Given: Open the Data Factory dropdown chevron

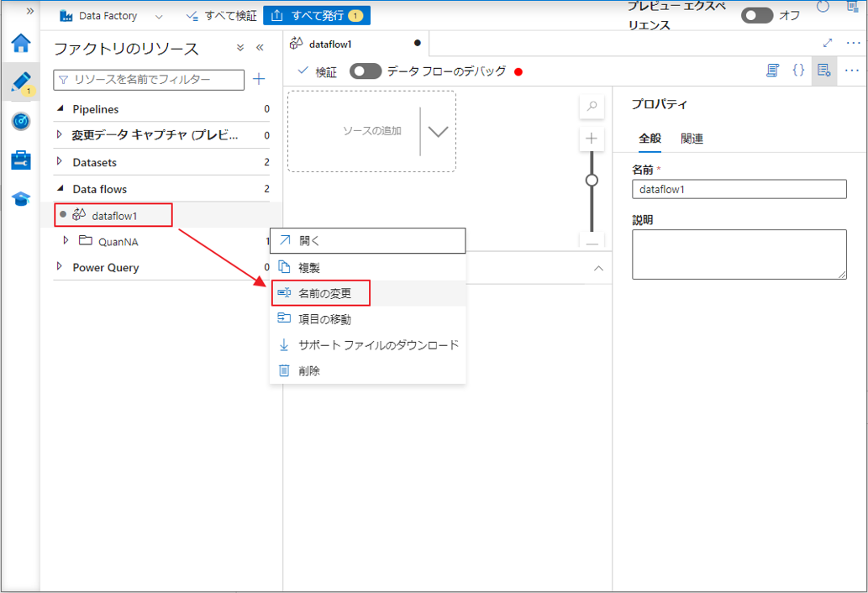Looking at the screenshot, I should [x=159, y=16].
